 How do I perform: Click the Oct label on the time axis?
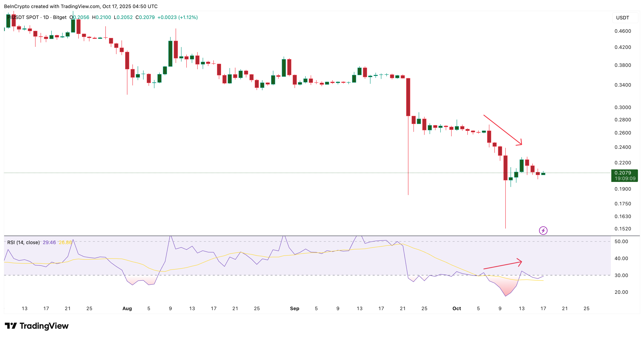coord(456,308)
